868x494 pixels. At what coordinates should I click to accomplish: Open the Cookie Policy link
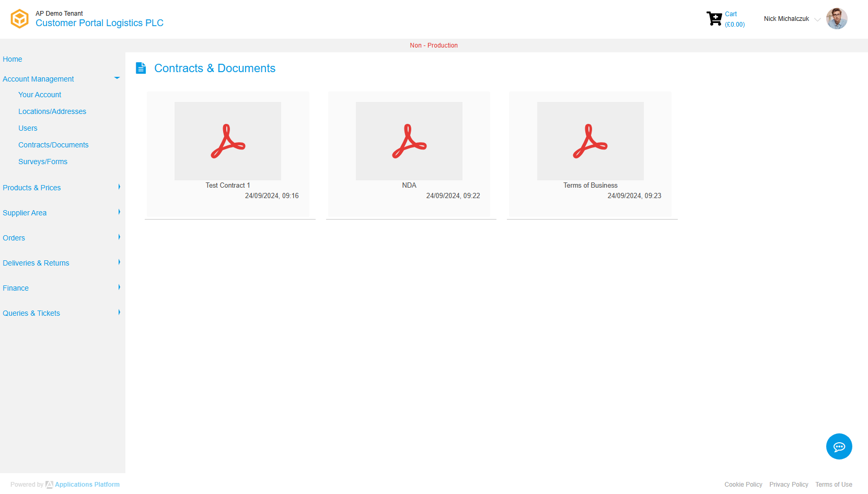(x=743, y=485)
